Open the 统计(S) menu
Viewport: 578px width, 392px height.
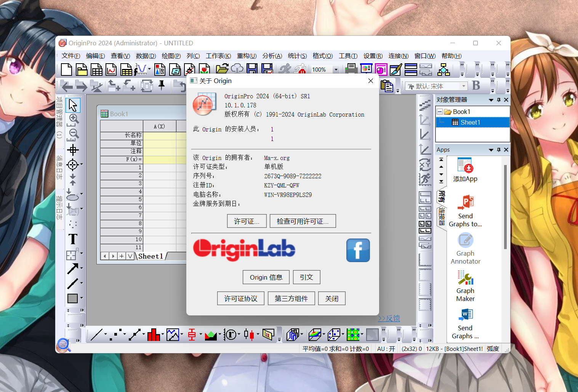(x=298, y=56)
